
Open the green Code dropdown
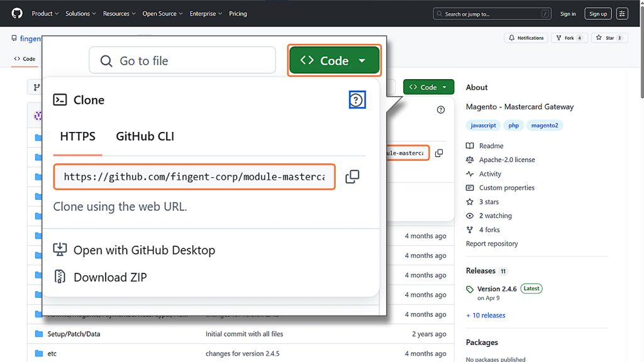pyautogui.click(x=334, y=60)
